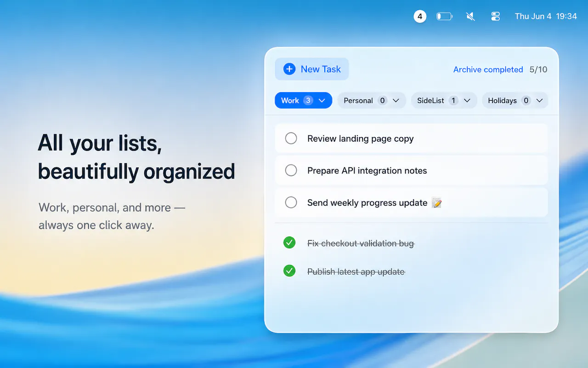Viewport: 588px width, 368px height.
Task: Select the text Review landing page copy
Action: click(361, 138)
